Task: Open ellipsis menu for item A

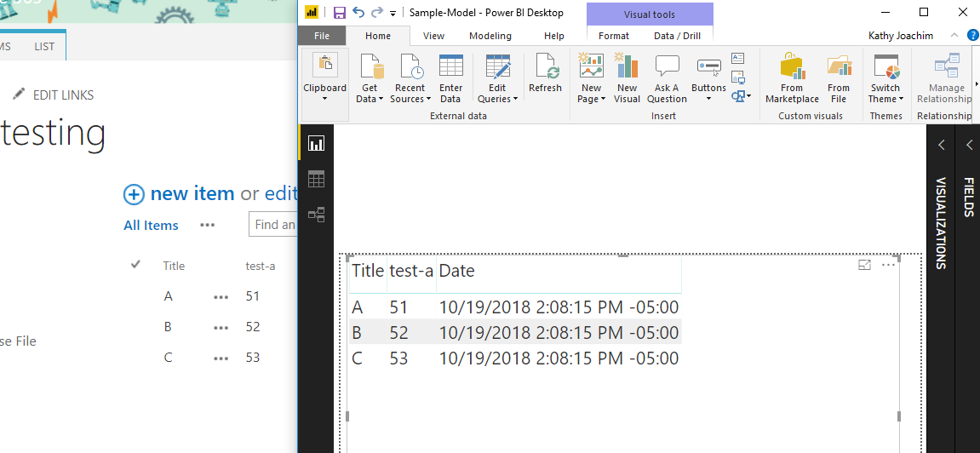Action: 221,297
